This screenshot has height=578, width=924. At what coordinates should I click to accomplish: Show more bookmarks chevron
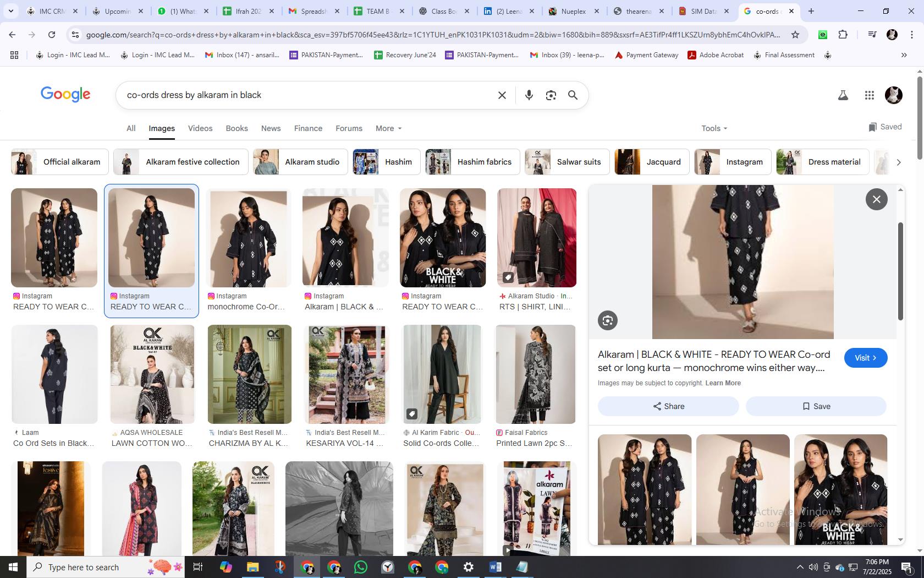coord(904,55)
